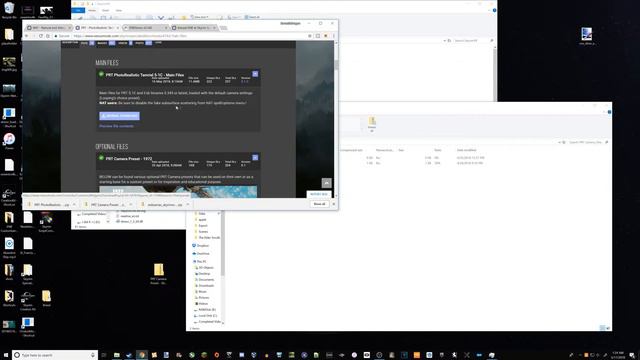Viewport: 640px width, 360px height.
Task: Click the camera preset preview image on the page
Action: pos(178,192)
